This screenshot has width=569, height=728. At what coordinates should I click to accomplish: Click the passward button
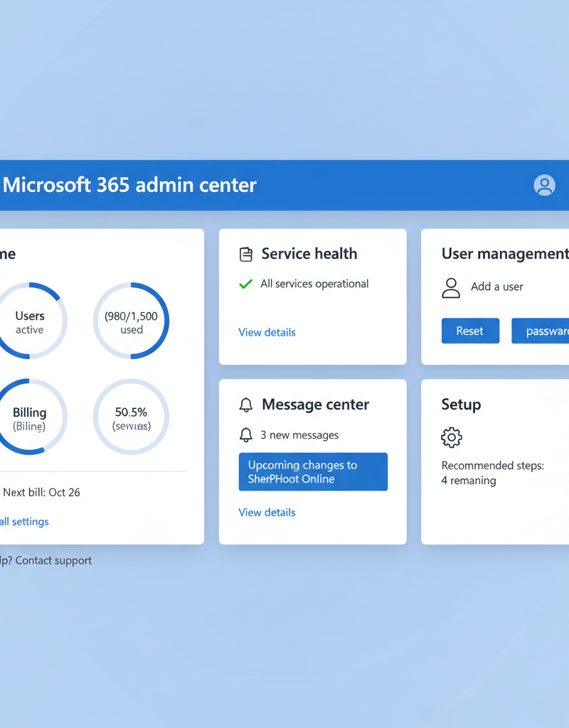click(541, 331)
